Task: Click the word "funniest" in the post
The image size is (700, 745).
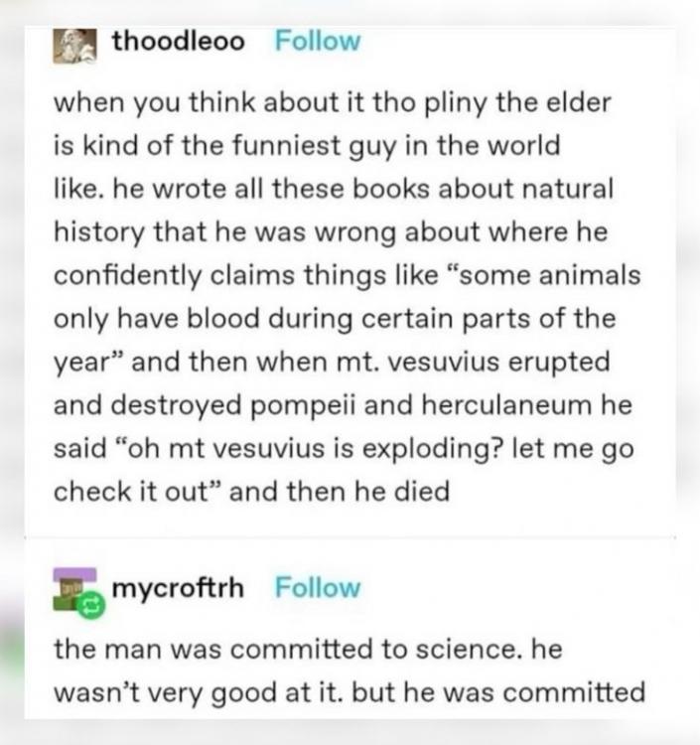Action: (286, 145)
